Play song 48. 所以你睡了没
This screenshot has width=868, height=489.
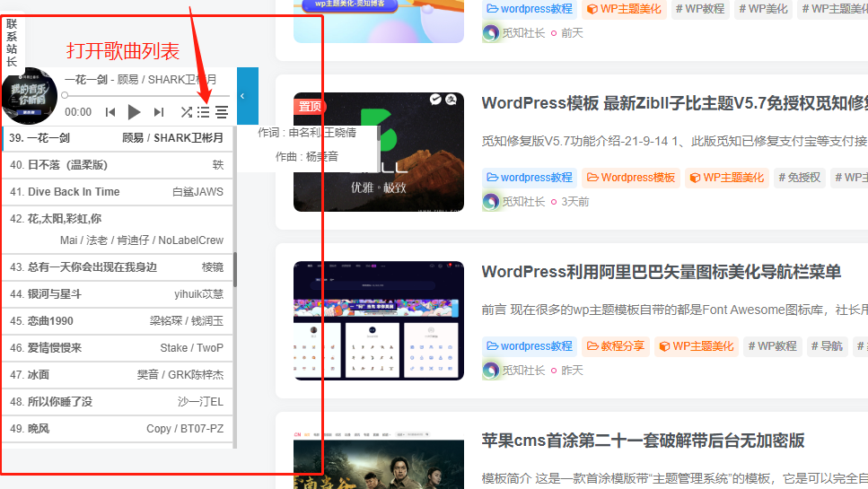pos(118,402)
